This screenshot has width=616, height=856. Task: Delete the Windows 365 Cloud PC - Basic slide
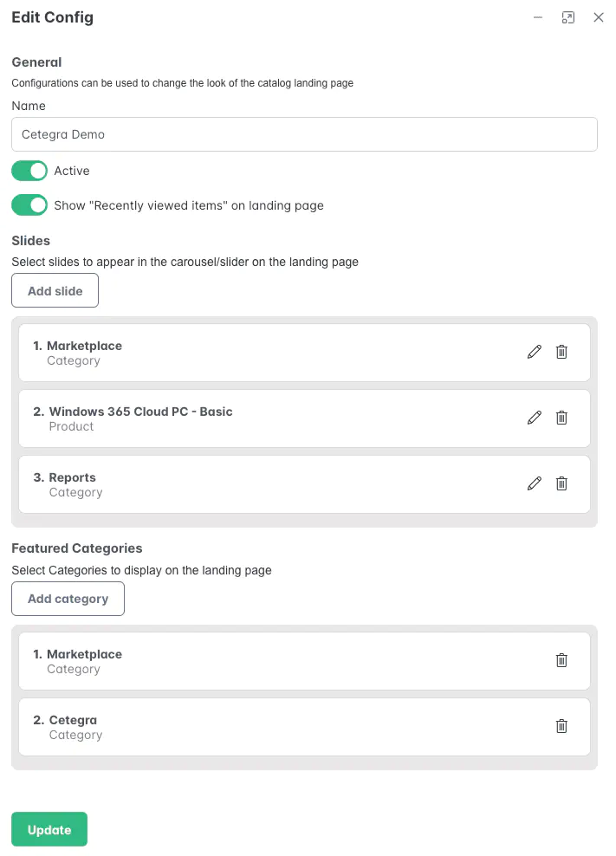tap(561, 418)
